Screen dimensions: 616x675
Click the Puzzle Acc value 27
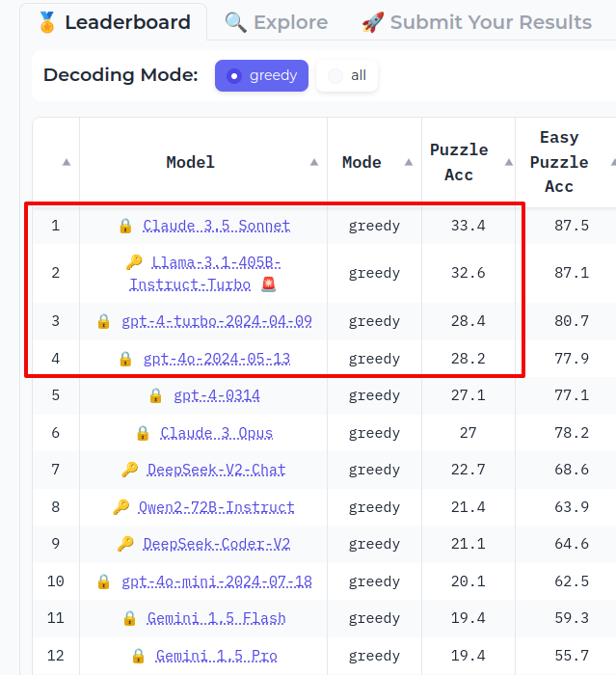(x=469, y=433)
